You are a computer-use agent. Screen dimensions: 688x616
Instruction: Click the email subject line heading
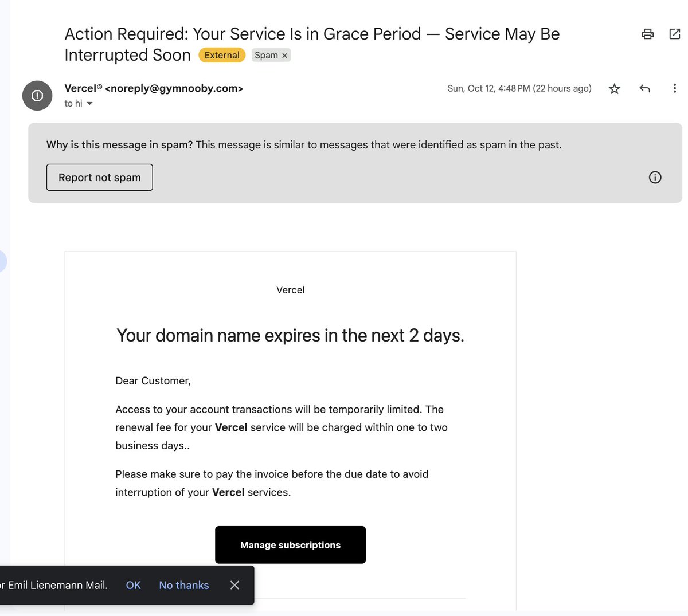(312, 44)
